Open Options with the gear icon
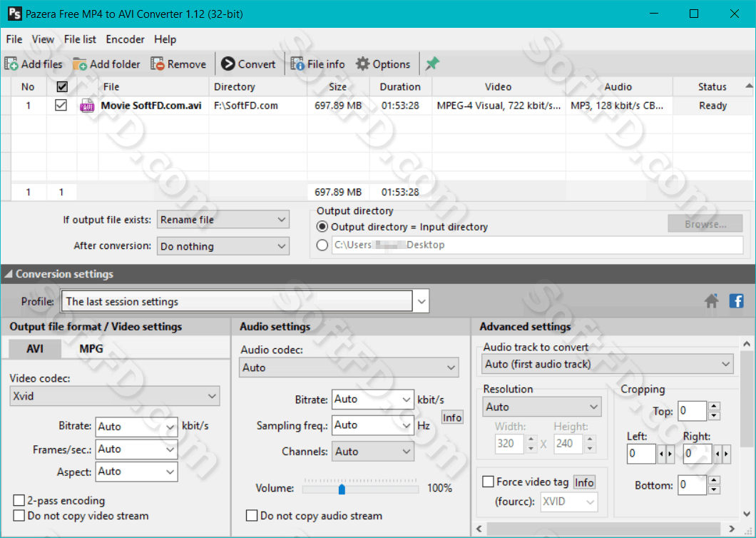Viewport: 756px width, 538px height. pos(362,64)
